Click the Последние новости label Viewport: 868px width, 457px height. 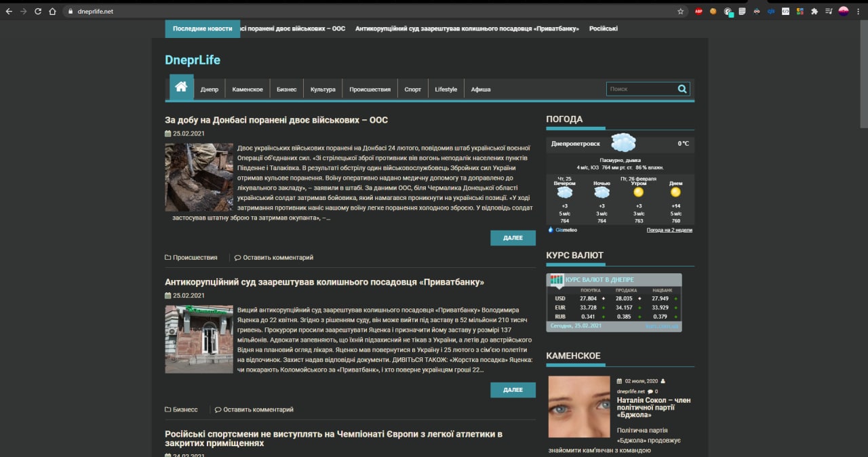tap(203, 28)
